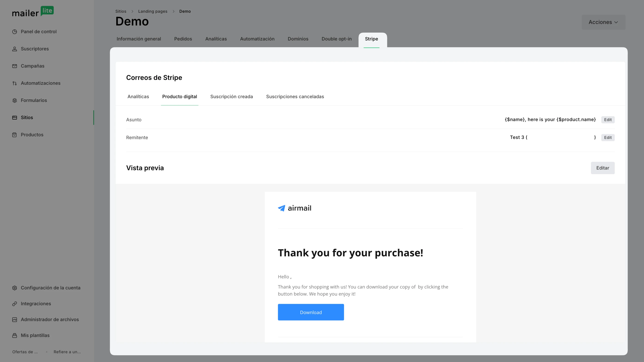Click the Configuración de la cuenta gear icon
This screenshot has height=362, width=644.
[x=15, y=288]
